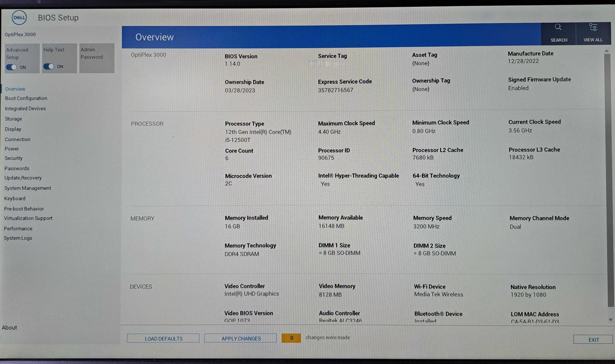Click Wi-Fi Device Media Tek Wireless
Viewport: 615px width, 364px height.
tap(439, 295)
